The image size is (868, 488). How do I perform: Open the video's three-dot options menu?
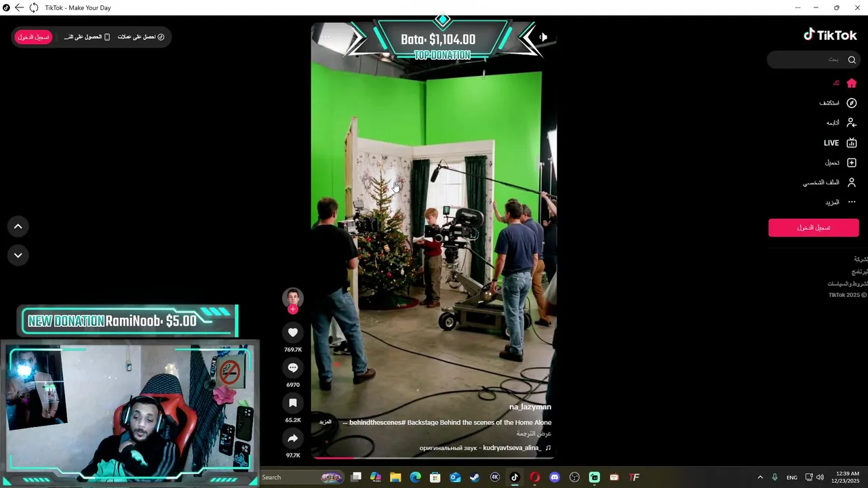[326, 37]
